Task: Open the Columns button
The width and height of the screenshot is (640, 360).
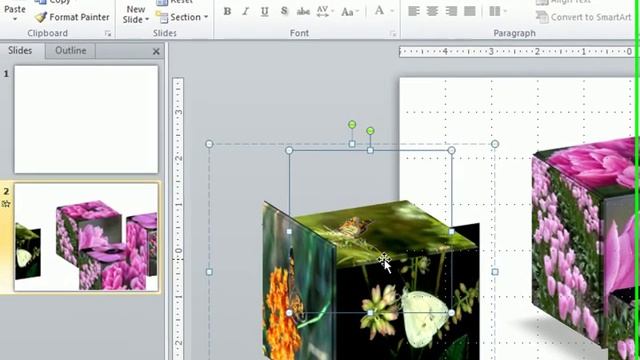Action: [x=495, y=11]
